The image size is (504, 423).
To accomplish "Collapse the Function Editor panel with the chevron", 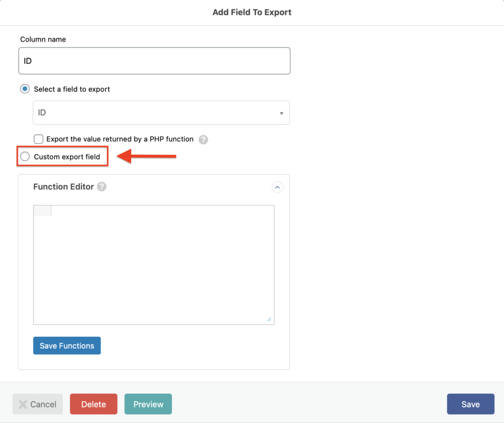I will click(x=277, y=187).
